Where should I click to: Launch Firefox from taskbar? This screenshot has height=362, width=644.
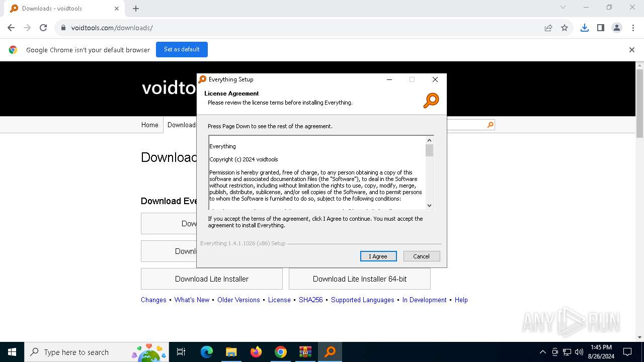pyautogui.click(x=256, y=352)
